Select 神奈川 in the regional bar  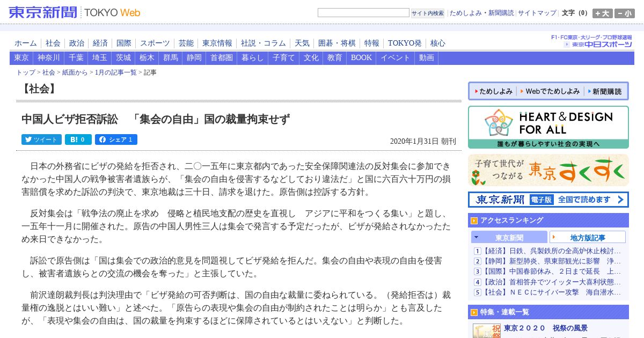(49, 58)
